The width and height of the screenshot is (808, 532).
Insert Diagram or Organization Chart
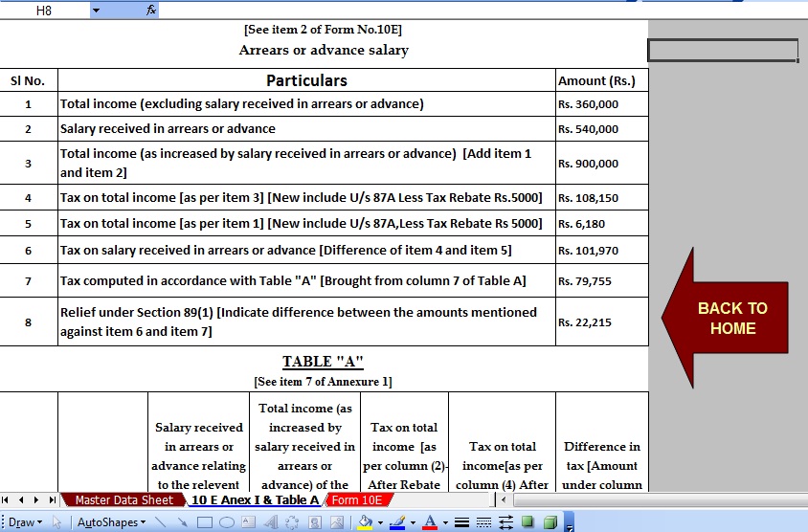[292, 522]
